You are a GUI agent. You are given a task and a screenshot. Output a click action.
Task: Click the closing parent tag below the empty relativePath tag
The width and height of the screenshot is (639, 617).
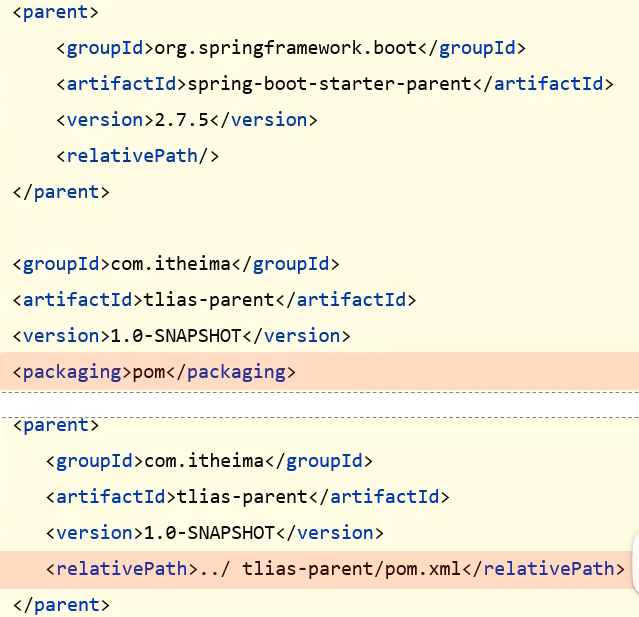click(x=61, y=192)
